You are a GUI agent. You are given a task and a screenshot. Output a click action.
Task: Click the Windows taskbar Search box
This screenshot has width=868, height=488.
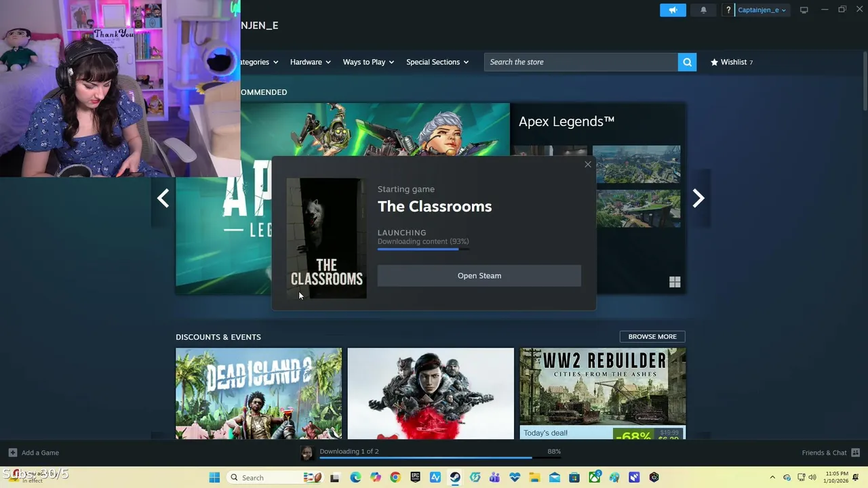tap(275, 477)
